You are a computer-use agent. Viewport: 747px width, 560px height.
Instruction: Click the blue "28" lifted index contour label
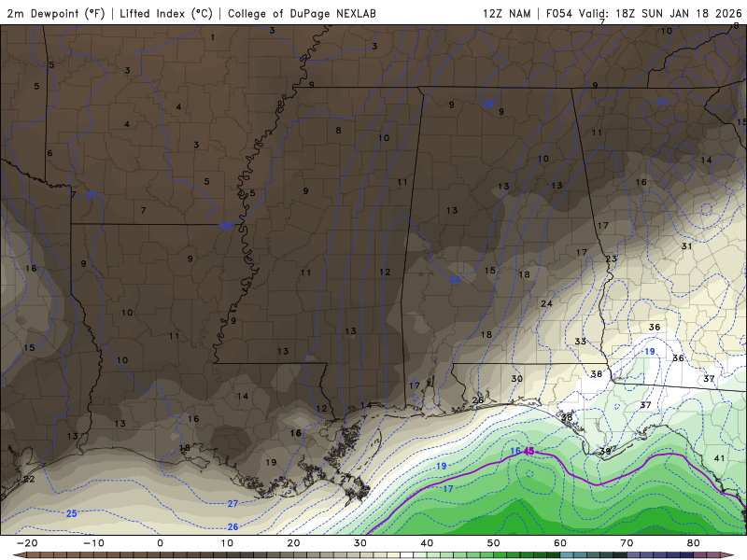tap(226, 226)
